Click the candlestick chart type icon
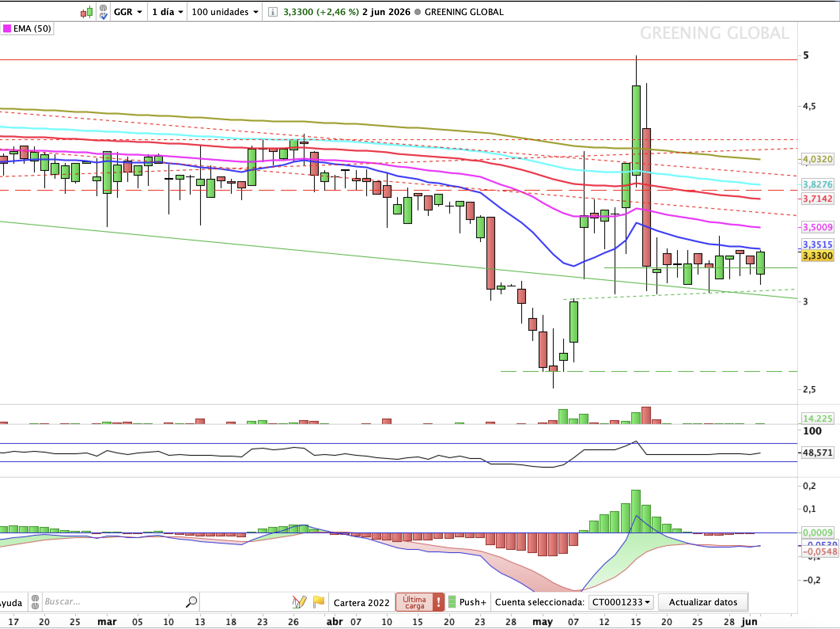The image size is (840, 629). point(87,12)
